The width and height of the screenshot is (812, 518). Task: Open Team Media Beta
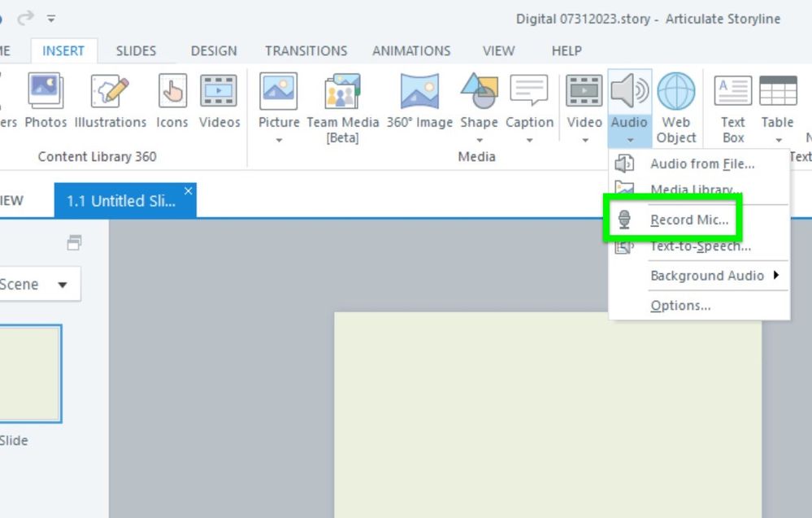tap(342, 107)
